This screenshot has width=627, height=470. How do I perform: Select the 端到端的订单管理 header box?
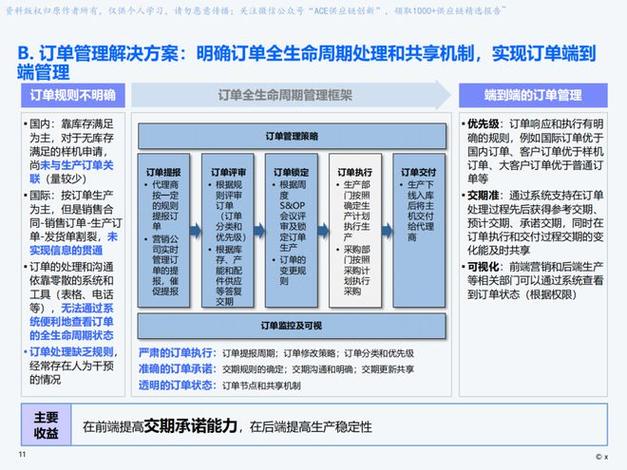(533, 95)
